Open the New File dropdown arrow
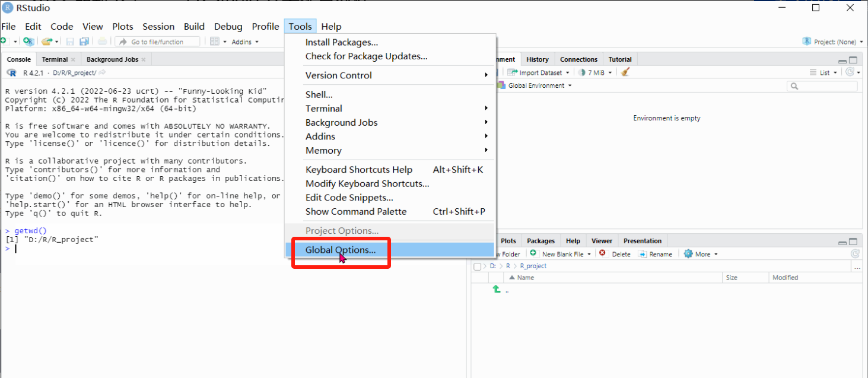 point(15,42)
